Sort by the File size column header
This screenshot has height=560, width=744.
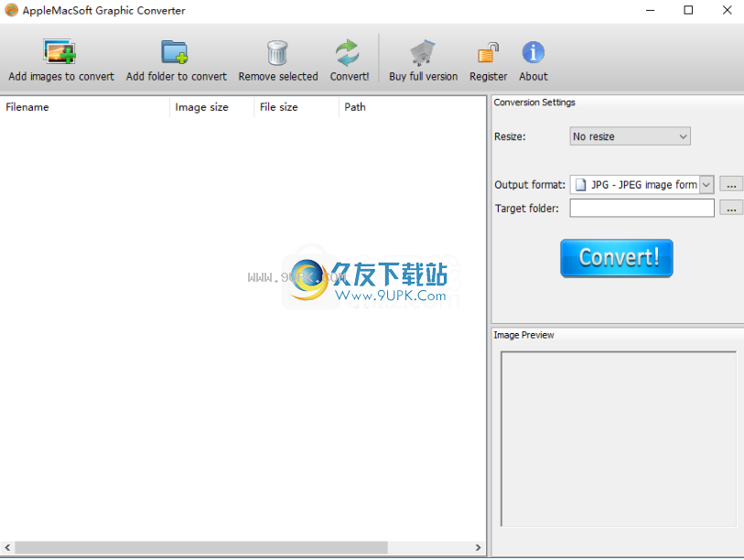pyautogui.click(x=297, y=107)
